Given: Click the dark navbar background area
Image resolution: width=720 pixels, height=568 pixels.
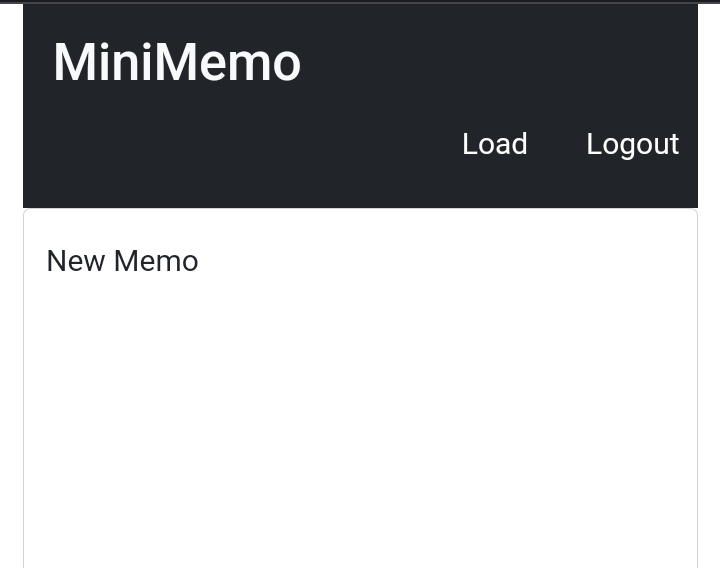Looking at the screenshot, I should (x=250, y=150).
